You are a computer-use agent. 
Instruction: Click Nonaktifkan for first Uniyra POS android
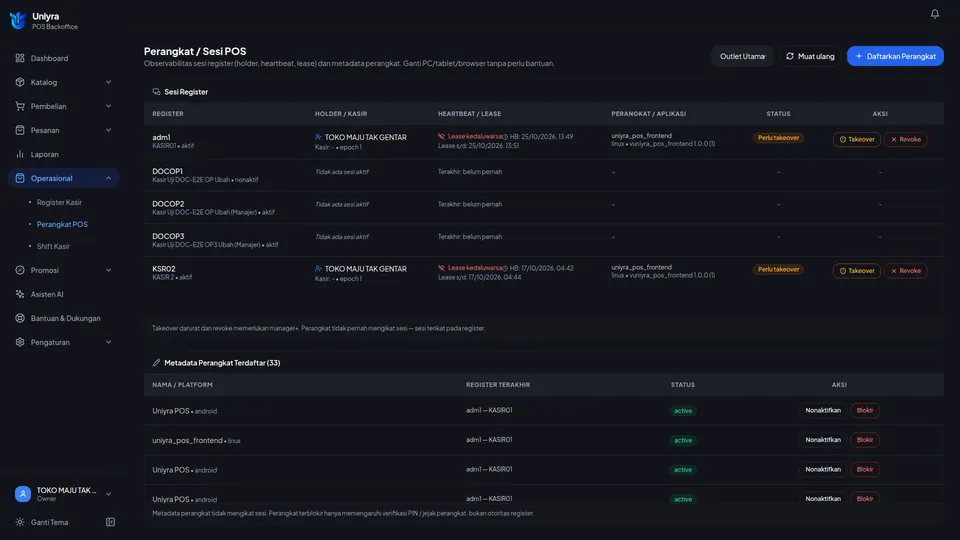(823, 410)
